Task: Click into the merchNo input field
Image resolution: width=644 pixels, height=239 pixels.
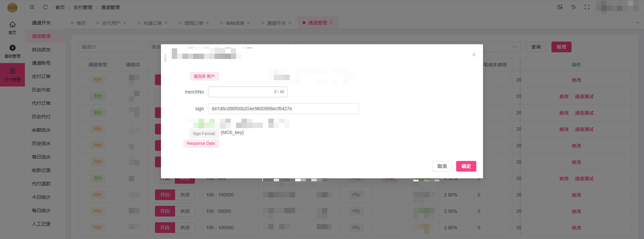Action: tap(240, 92)
